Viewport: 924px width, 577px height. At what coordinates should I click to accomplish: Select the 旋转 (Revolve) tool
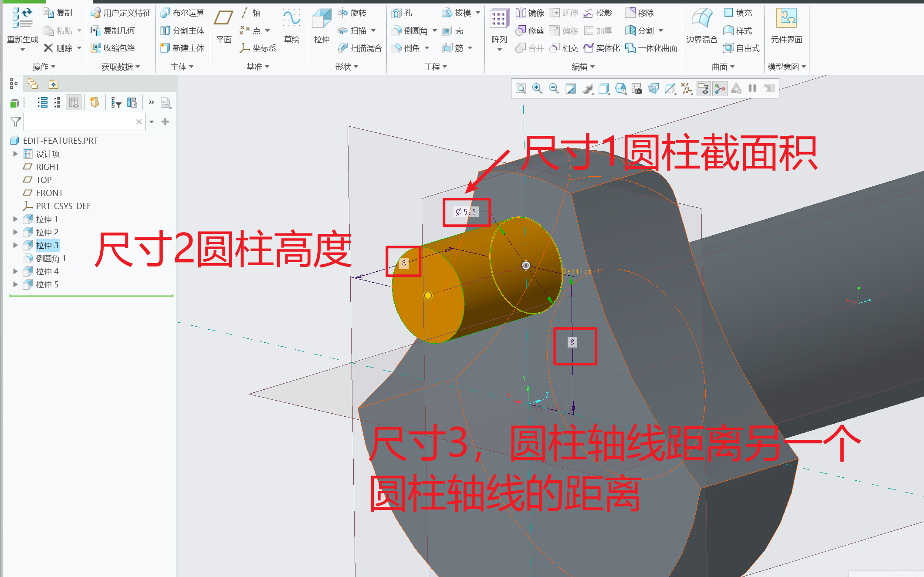point(352,13)
